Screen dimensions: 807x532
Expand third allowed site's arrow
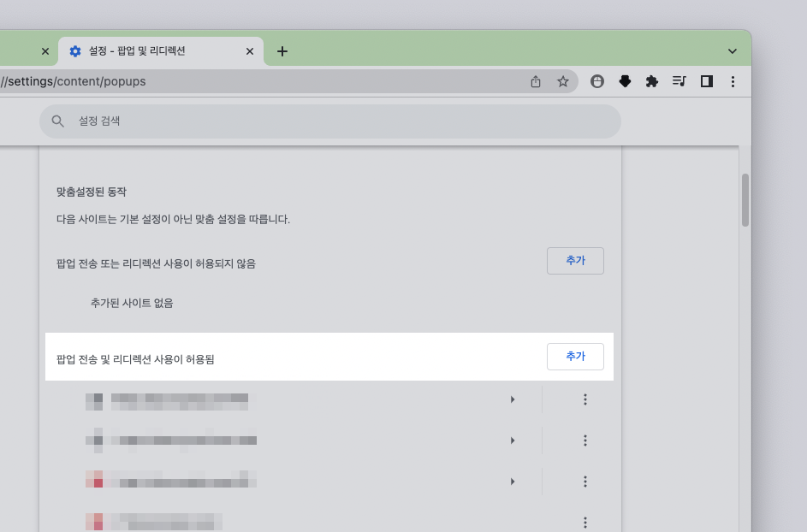pos(513,482)
